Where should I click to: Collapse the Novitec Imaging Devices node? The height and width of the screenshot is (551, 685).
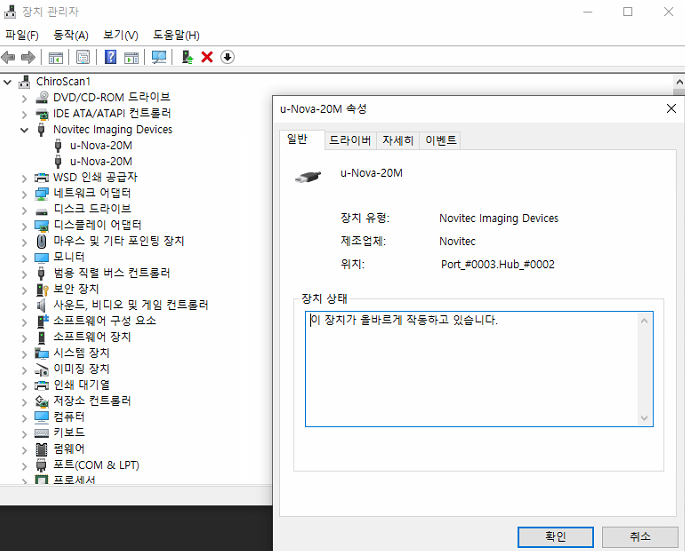pos(25,130)
